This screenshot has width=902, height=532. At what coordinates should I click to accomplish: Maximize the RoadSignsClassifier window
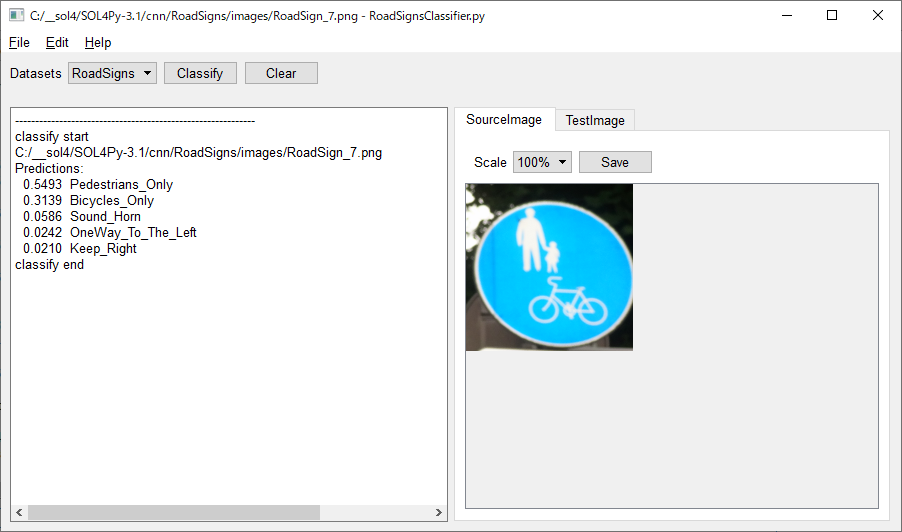coord(832,16)
